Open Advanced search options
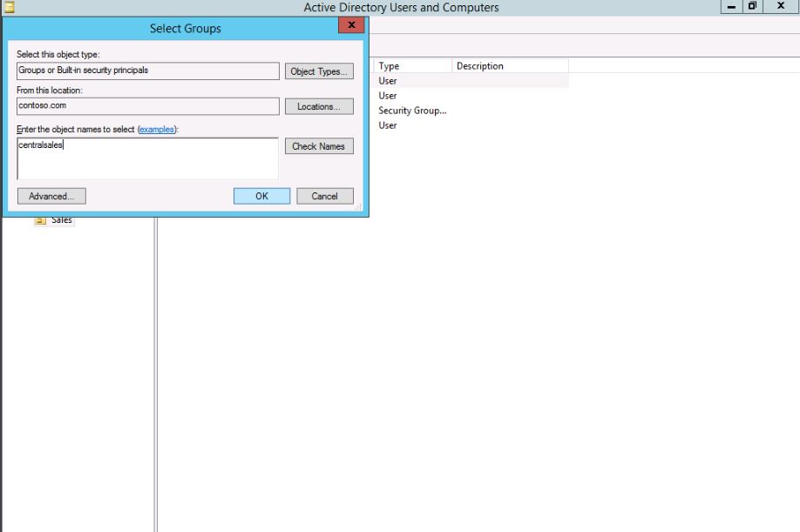 click(x=51, y=196)
